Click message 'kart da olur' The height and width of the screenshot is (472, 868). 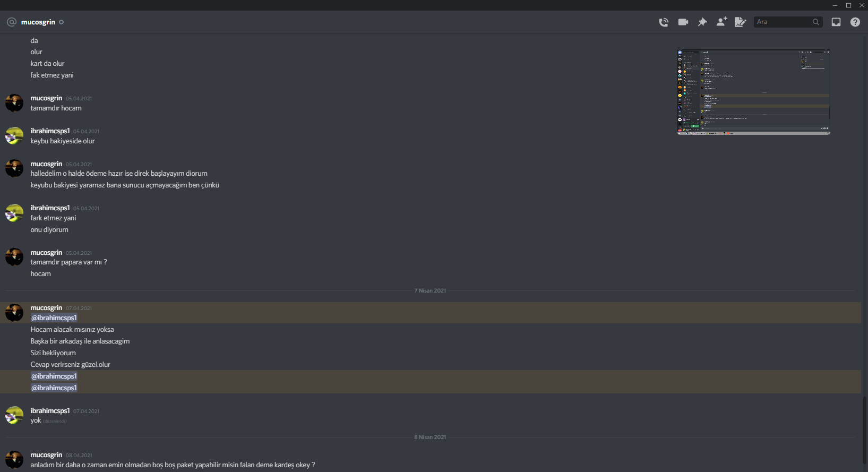tap(47, 63)
